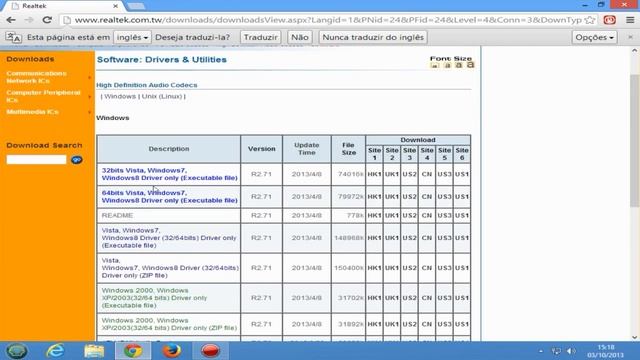
Task: Switch to Chrome on the taskbar
Action: 133,351
